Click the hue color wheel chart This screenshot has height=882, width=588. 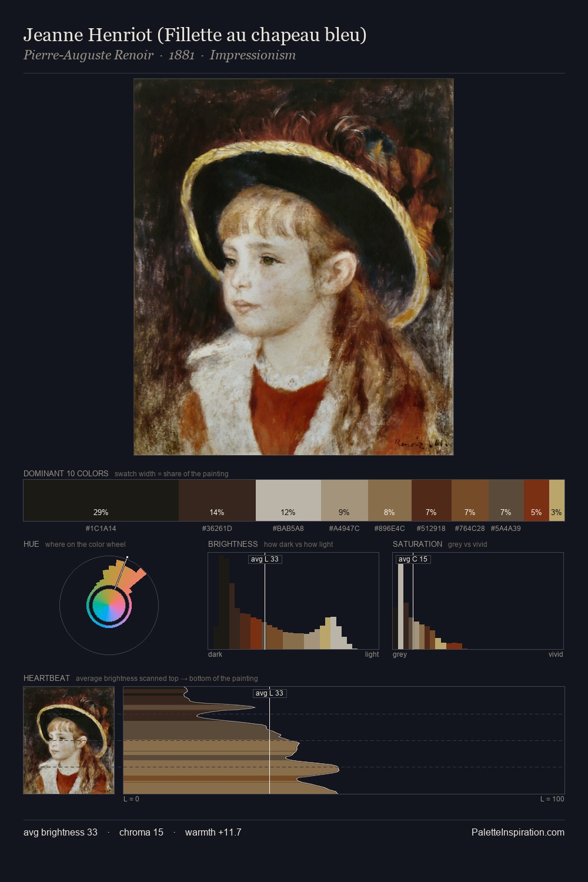pyautogui.click(x=109, y=605)
